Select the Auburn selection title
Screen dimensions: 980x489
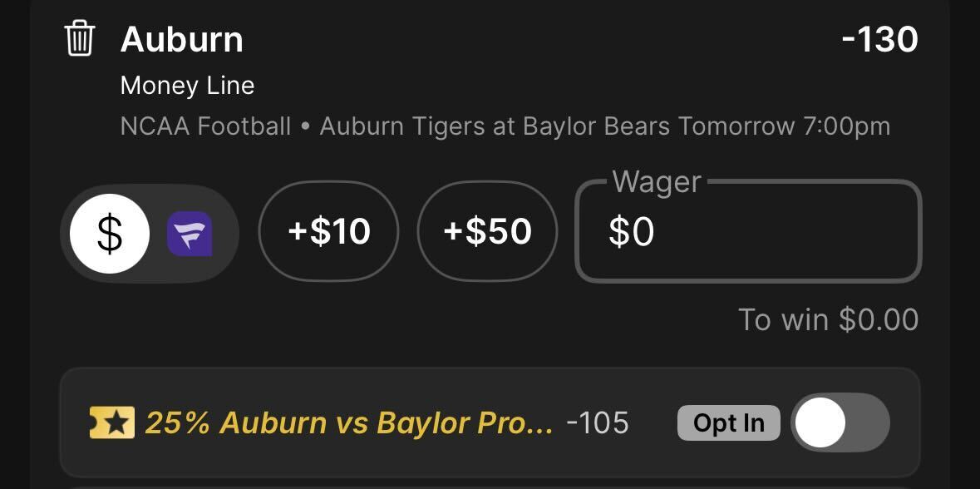[x=182, y=39]
